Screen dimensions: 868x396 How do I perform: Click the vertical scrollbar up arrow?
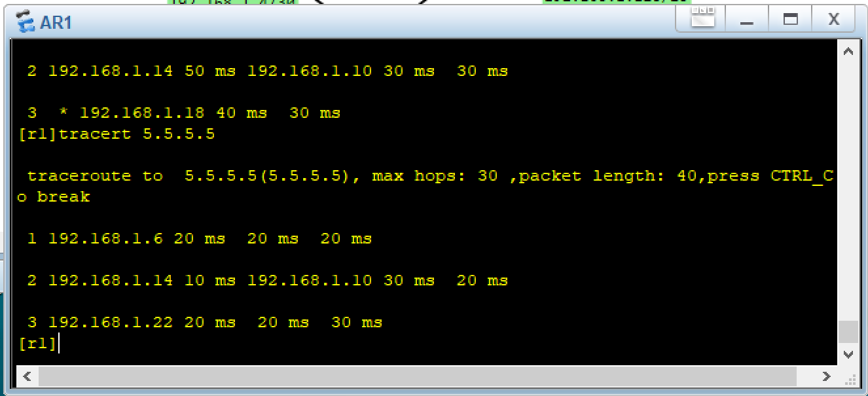coord(848,51)
